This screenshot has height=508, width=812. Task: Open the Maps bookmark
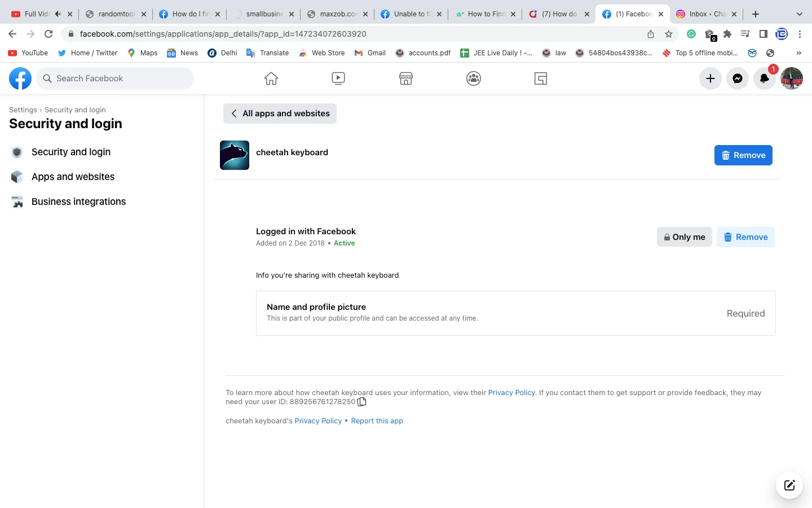pyautogui.click(x=142, y=53)
